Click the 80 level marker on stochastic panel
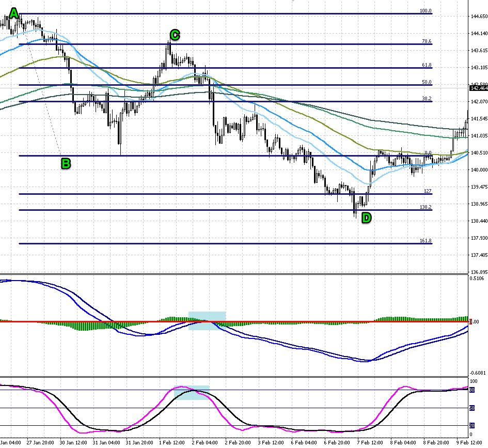Viewport: 488px width, 448px height. pos(472,390)
